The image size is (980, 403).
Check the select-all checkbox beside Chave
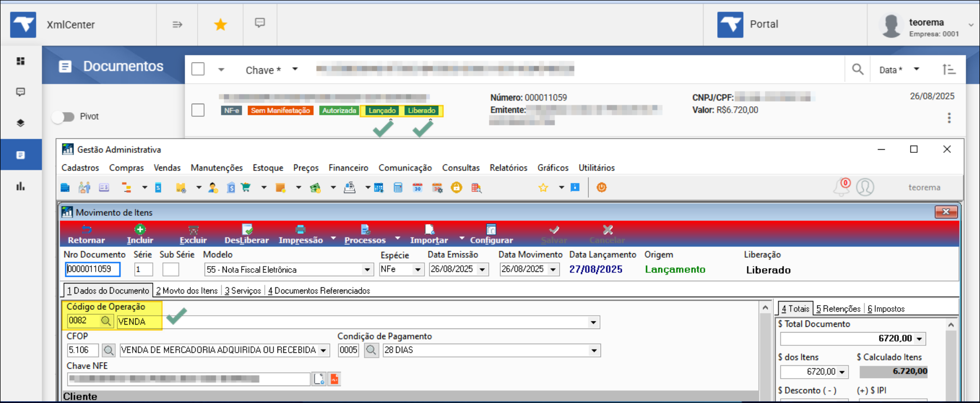[198, 69]
